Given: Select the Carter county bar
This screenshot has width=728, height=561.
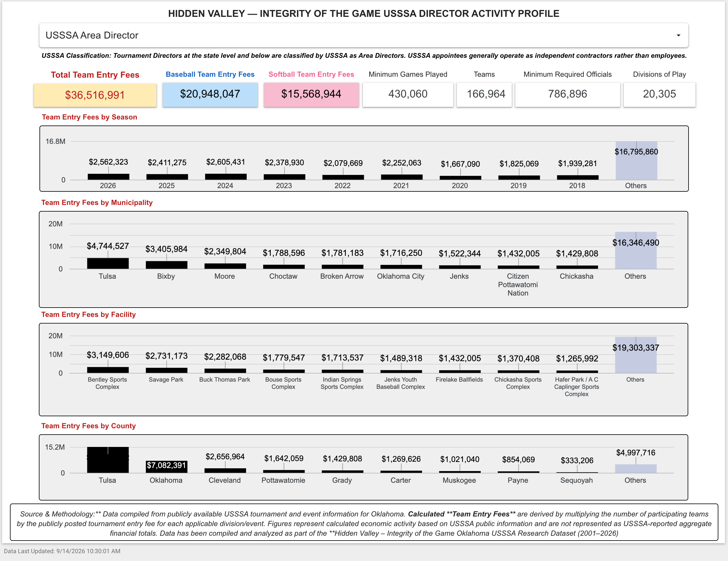Looking at the screenshot, I should 401,472.
